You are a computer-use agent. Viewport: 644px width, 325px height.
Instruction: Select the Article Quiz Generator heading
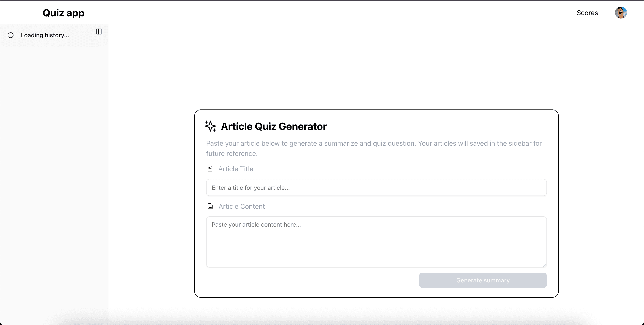coord(274,127)
